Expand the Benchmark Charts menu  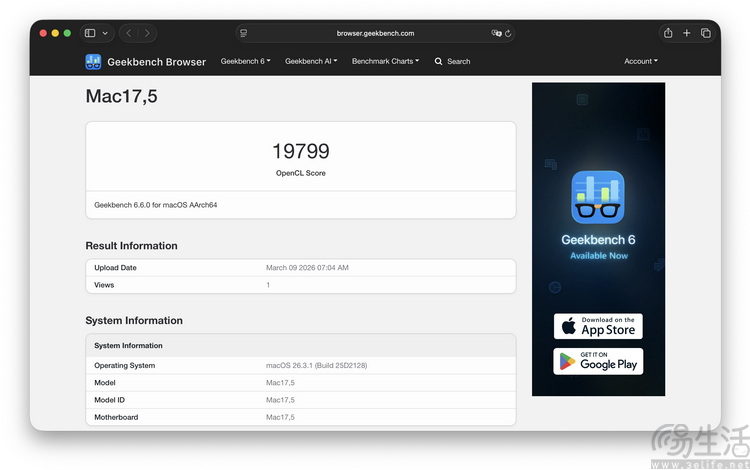pyautogui.click(x=385, y=61)
